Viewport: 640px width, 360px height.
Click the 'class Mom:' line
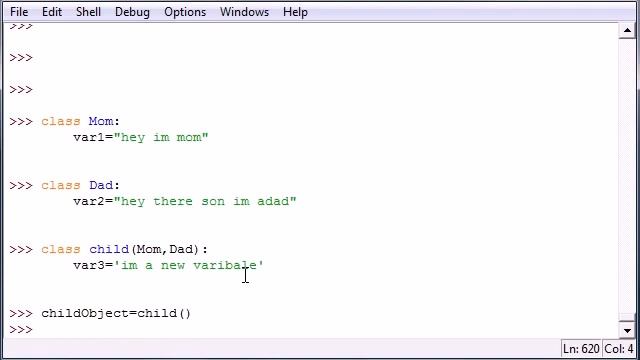[80, 121]
